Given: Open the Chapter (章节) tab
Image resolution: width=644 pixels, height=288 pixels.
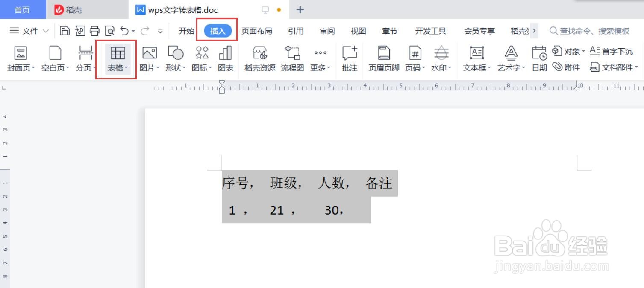Looking at the screenshot, I should pyautogui.click(x=389, y=31).
